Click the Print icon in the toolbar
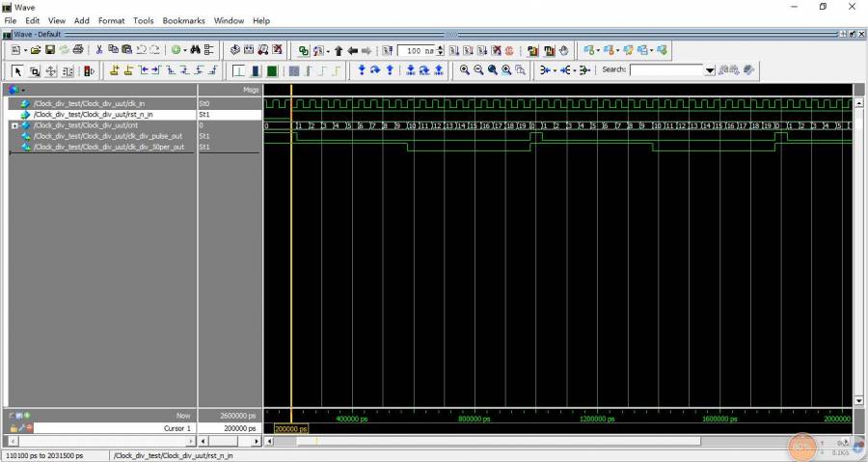The height and width of the screenshot is (462, 868). pyautogui.click(x=78, y=50)
